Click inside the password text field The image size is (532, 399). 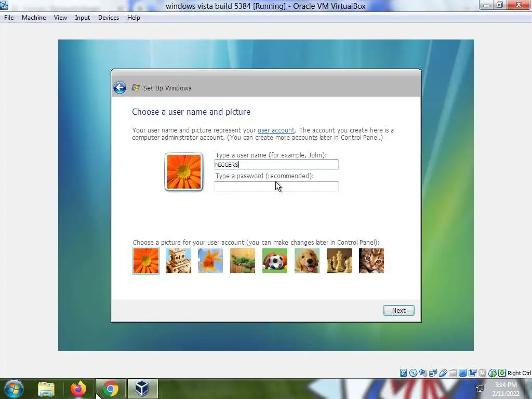point(276,187)
